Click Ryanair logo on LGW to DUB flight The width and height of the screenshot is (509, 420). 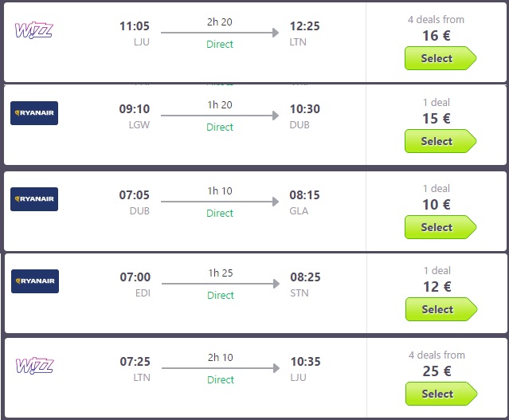click(34, 113)
